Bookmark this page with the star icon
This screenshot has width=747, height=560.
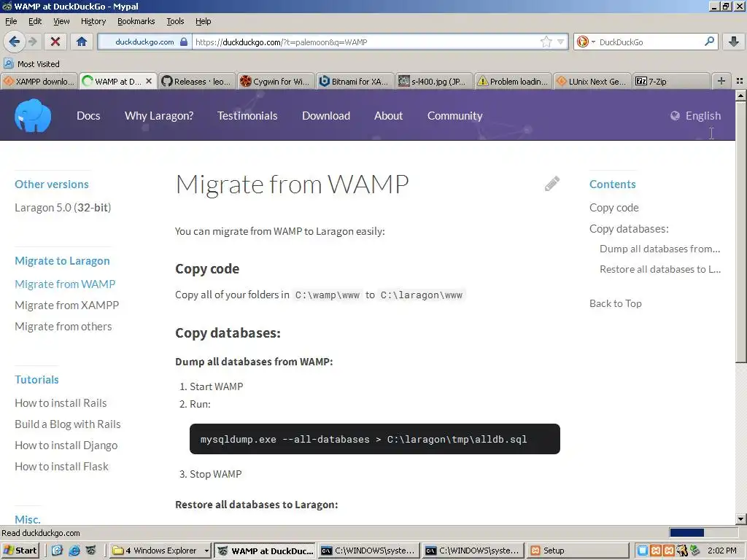(546, 42)
